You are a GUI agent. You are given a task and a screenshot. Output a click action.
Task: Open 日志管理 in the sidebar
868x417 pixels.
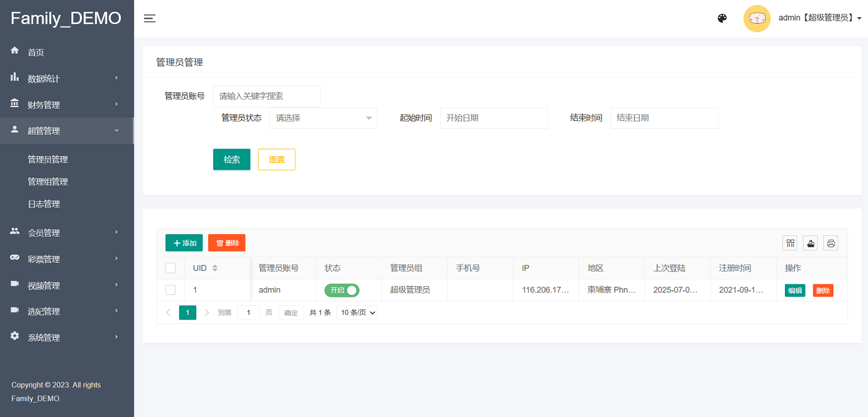pyautogui.click(x=44, y=204)
